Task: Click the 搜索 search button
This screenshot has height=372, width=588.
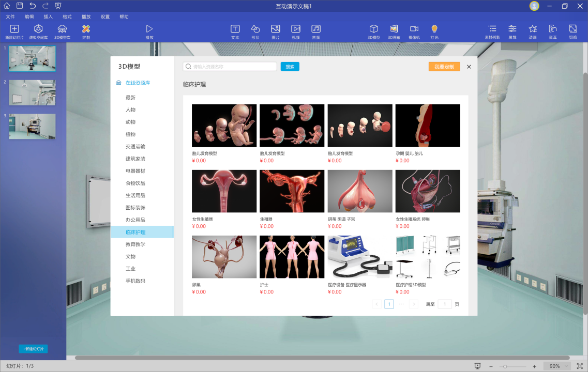Action: tap(290, 66)
